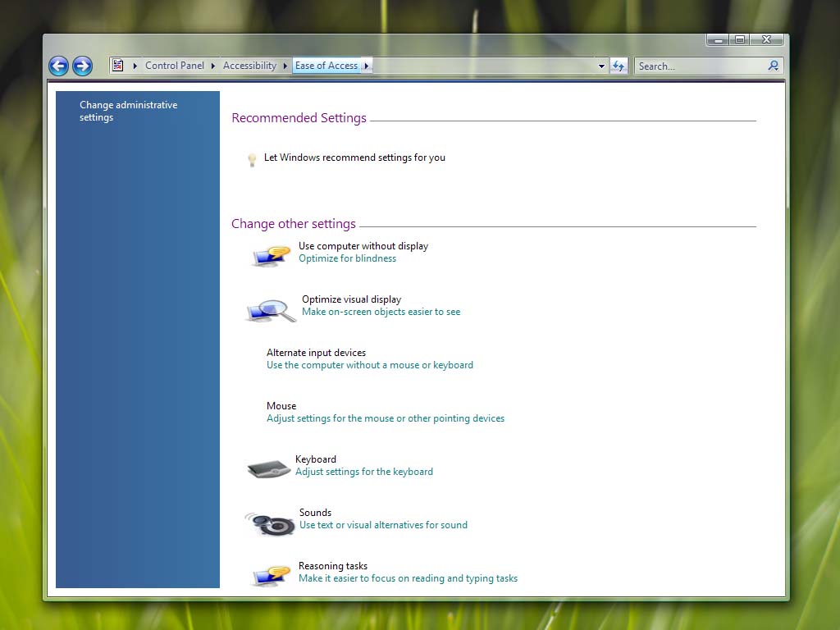The image size is (840, 630).
Task: Expand arrow after Control Panel breadcrumb
Action: tap(212, 66)
